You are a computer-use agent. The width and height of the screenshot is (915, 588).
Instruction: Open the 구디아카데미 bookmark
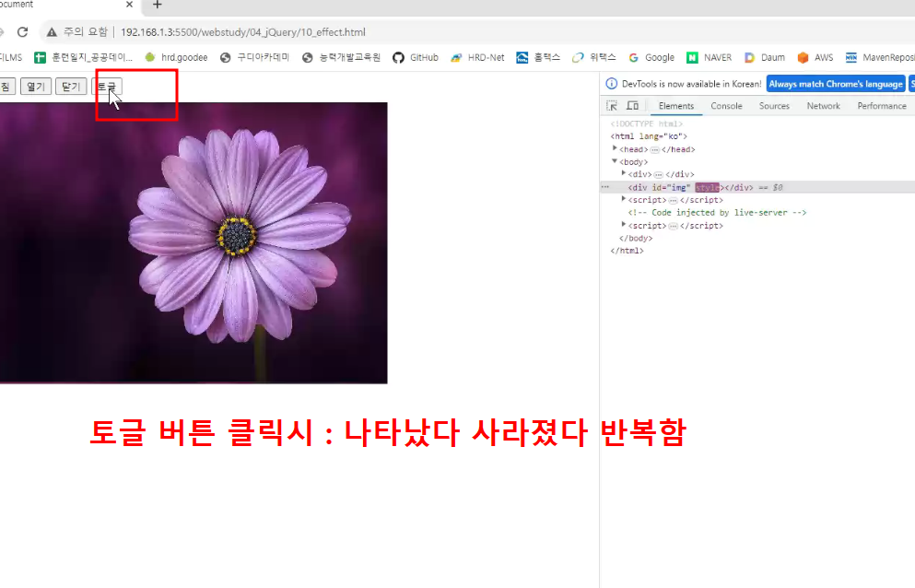[255, 57]
